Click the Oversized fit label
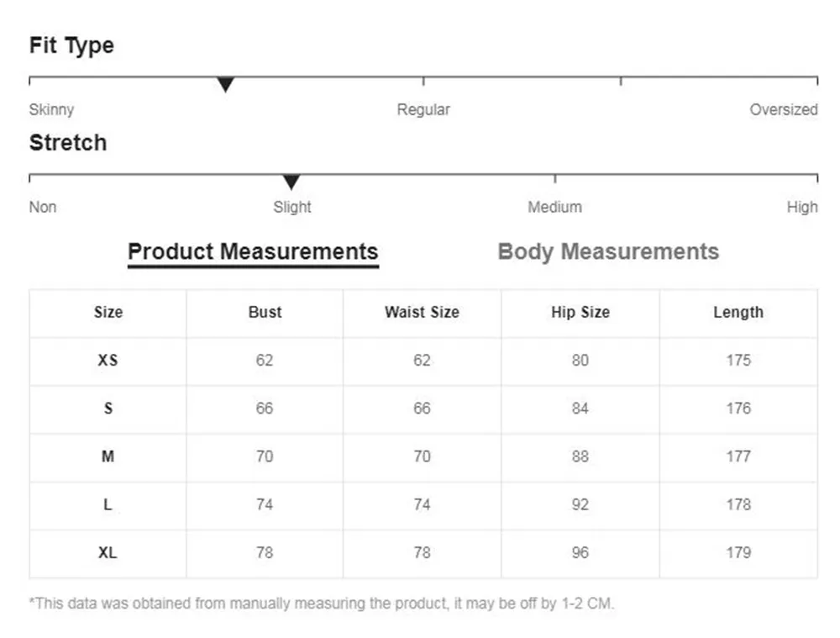The width and height of the screenshot is (840, 638). coord(783,109)
